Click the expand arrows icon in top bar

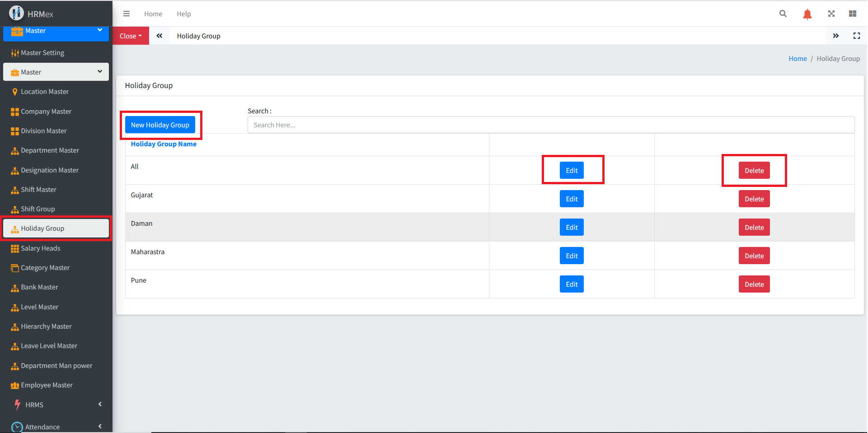[x=831, y=14]
